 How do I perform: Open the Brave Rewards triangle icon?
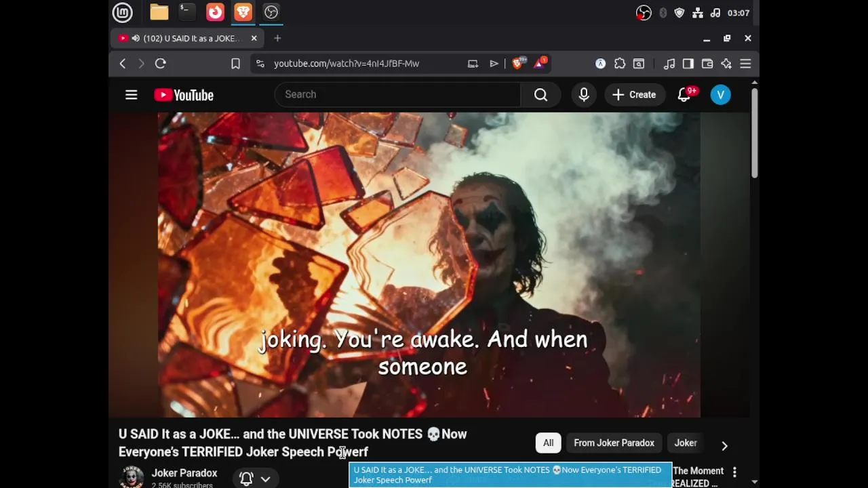click(540, 63)
